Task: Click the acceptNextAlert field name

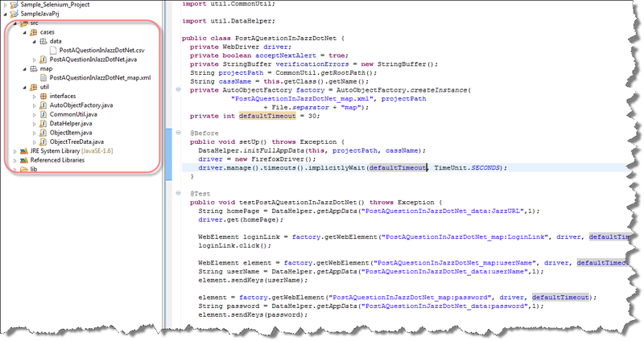Action: [x=286, y=55]
